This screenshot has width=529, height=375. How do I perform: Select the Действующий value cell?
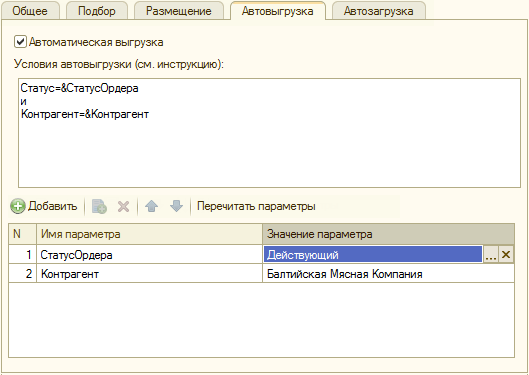373,255
